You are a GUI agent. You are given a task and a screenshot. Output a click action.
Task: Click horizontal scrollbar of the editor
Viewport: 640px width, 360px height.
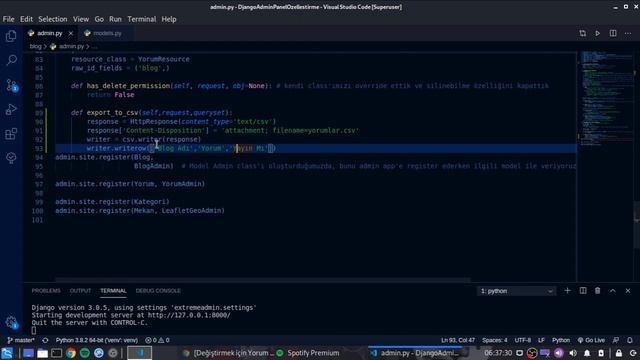pos(263,280)
